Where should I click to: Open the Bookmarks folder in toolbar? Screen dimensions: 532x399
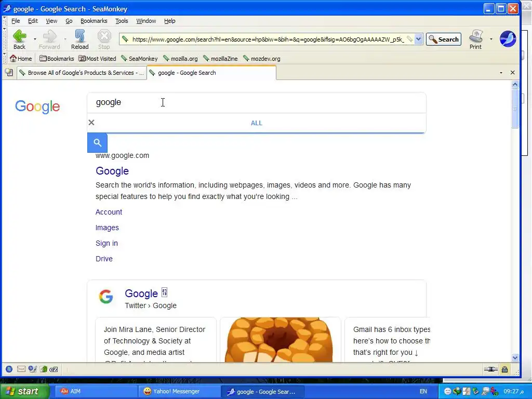click(x=57, y=58)
